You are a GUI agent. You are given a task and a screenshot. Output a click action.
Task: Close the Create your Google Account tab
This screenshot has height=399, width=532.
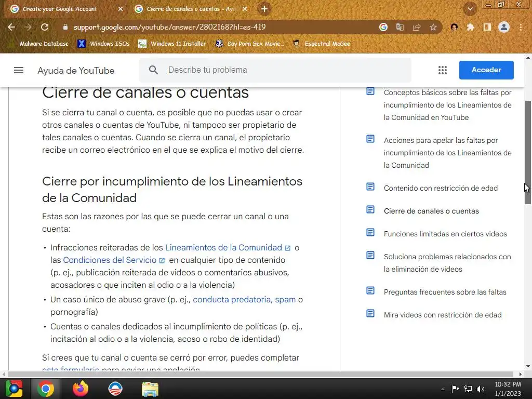click(120, 9)
